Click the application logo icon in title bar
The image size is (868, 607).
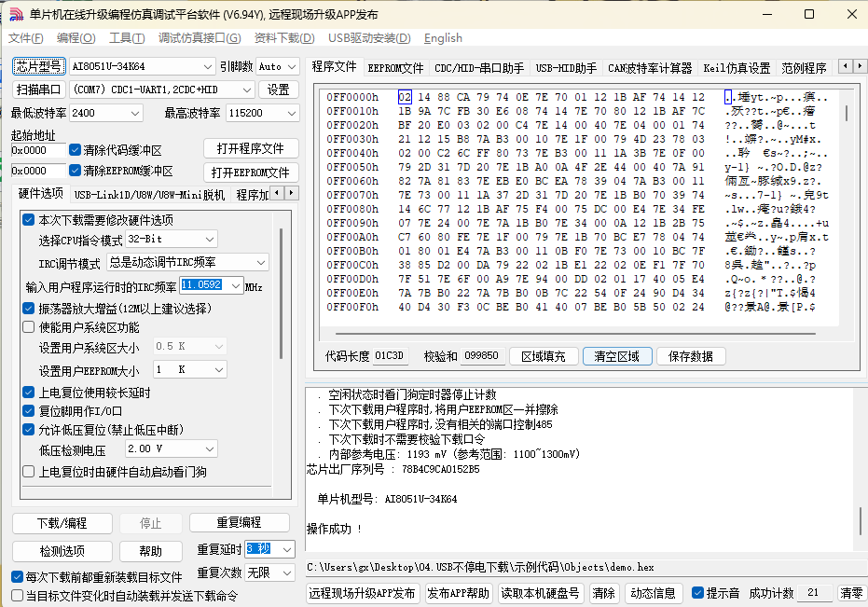(16, 14)
